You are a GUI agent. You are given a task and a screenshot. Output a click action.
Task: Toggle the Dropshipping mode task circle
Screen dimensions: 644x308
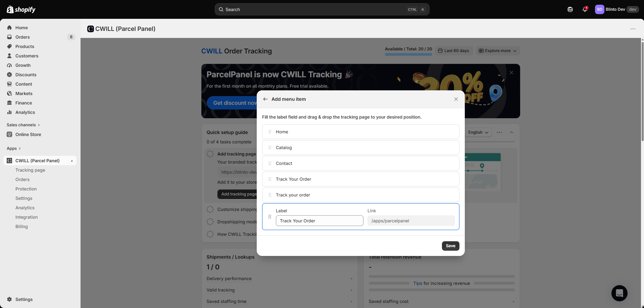[x=210, y=222]
